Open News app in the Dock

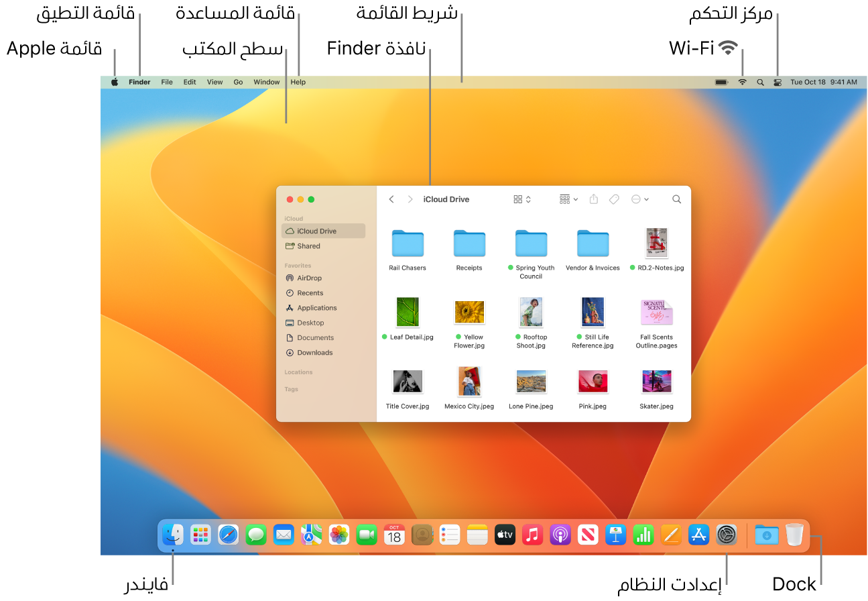click(588, 535)
